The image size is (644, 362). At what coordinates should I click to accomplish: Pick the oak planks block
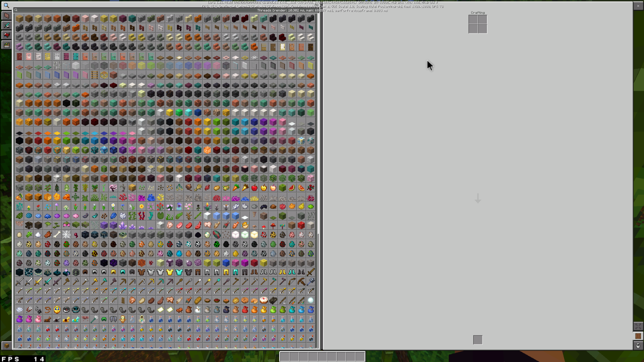point(19,19)
